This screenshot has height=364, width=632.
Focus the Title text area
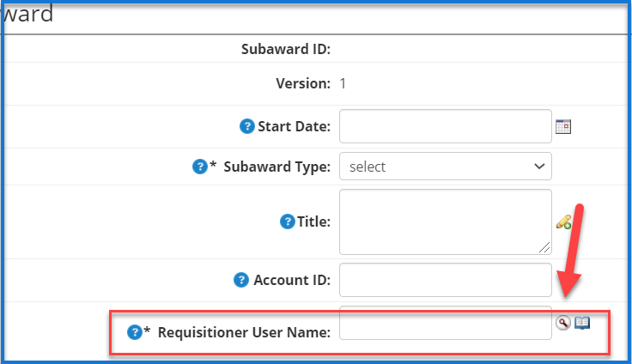(x=445, y=221)
